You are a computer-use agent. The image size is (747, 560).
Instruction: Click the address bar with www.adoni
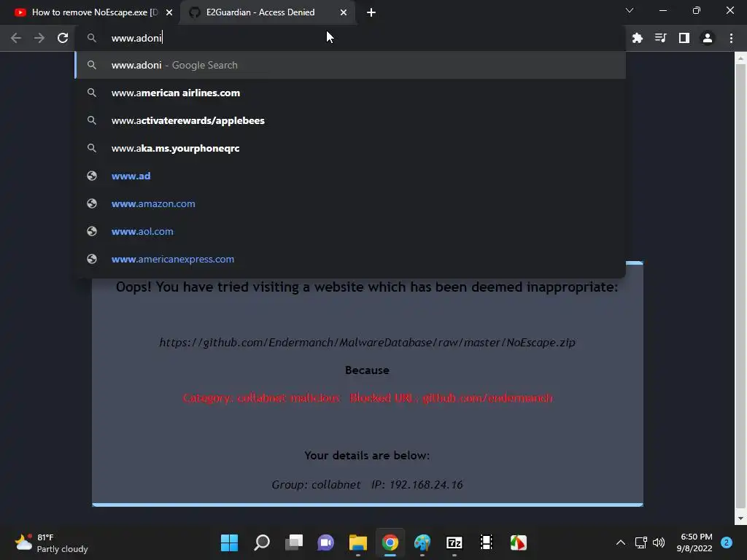tap(350, 38)
